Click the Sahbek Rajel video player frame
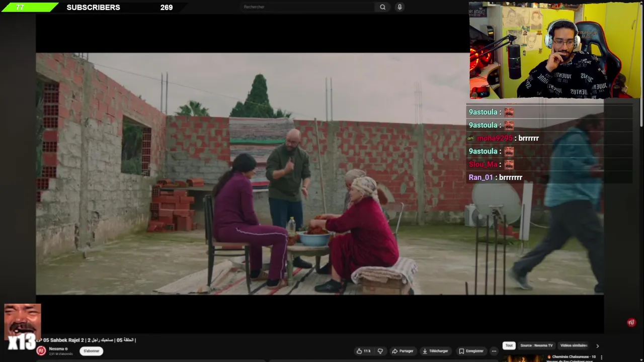Image resolution: width=644 pixels, height=362 pixels. click(319, 173)
